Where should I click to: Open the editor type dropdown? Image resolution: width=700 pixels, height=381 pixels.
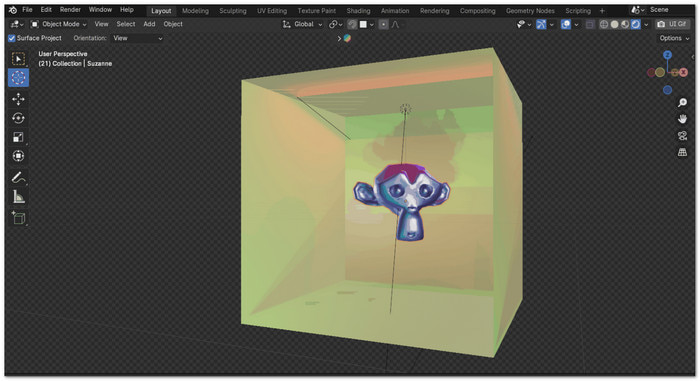17,25
